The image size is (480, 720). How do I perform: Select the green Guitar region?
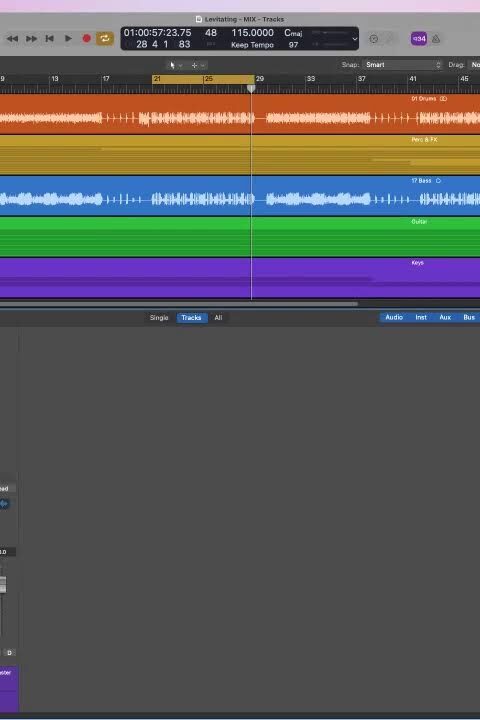coord(240,236)
